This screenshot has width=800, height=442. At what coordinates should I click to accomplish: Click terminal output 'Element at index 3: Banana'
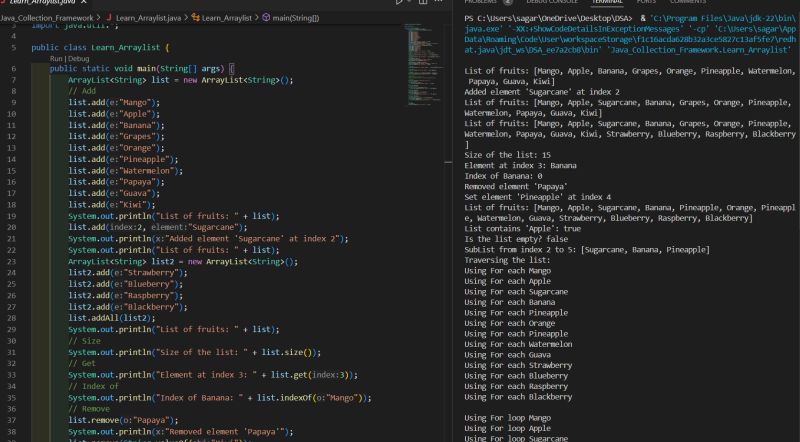point(520,165)
